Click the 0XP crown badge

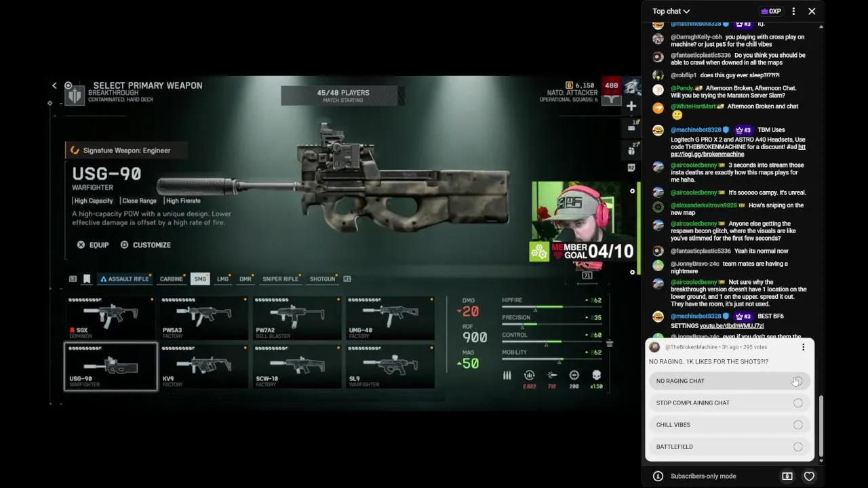tap(771, 11)
